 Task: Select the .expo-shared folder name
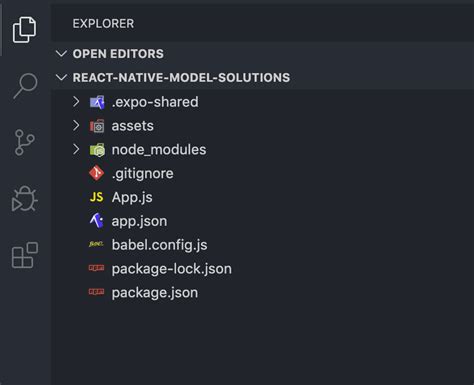(155, 102)
